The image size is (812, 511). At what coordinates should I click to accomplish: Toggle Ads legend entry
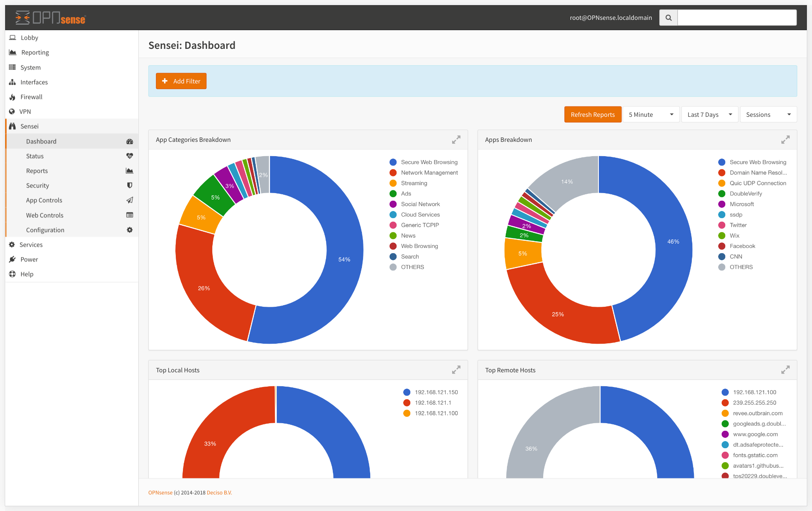pyautogui.click(x=400, y=194)
